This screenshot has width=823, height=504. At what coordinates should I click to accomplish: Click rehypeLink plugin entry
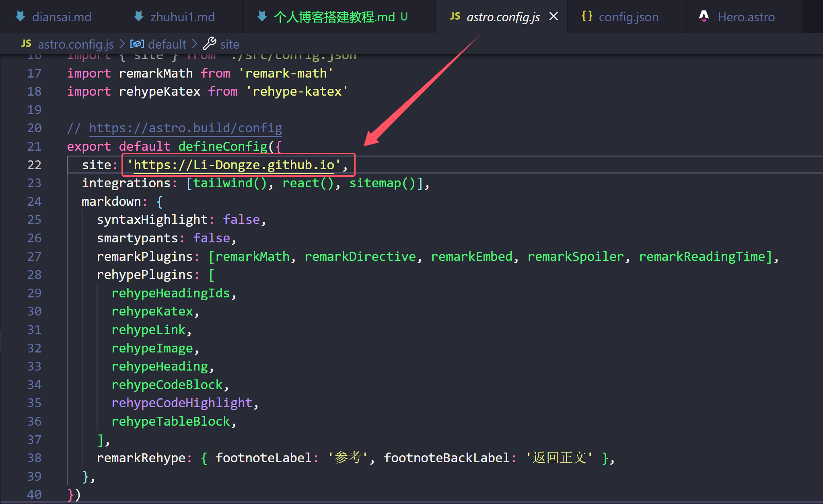pos(148,330)
